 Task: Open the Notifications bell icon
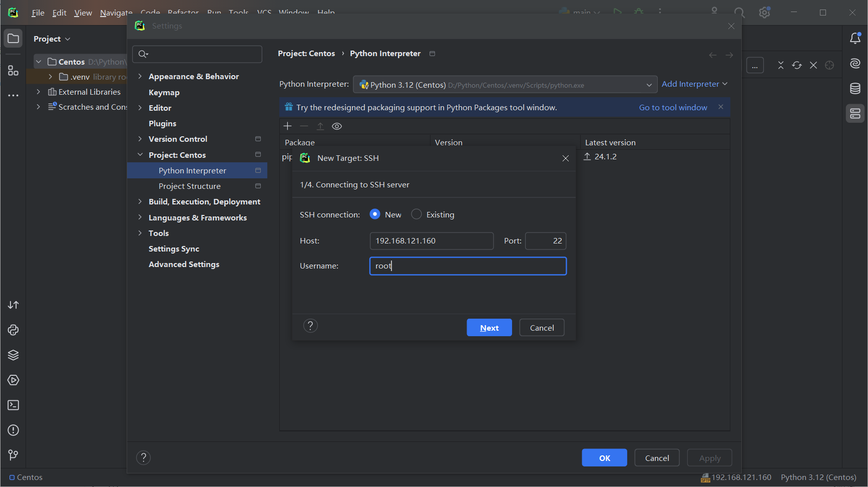coord(855,39)
